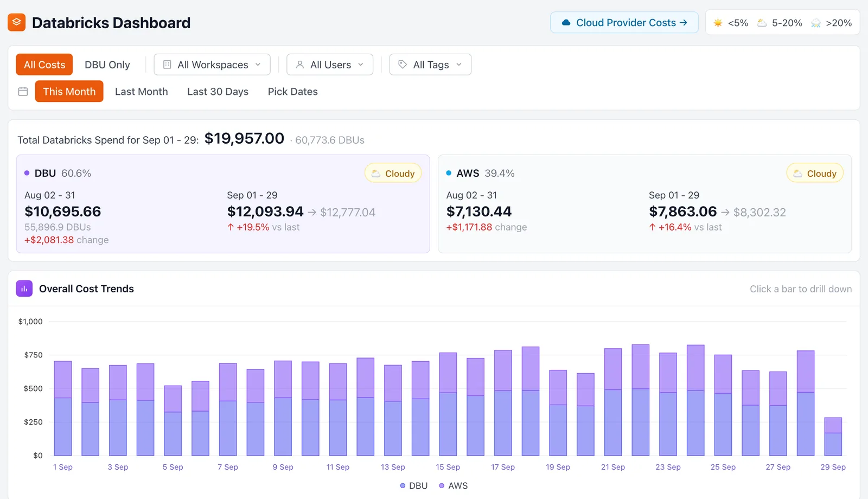Click the rain cloud icon for >20%

[x=815, y=23]
